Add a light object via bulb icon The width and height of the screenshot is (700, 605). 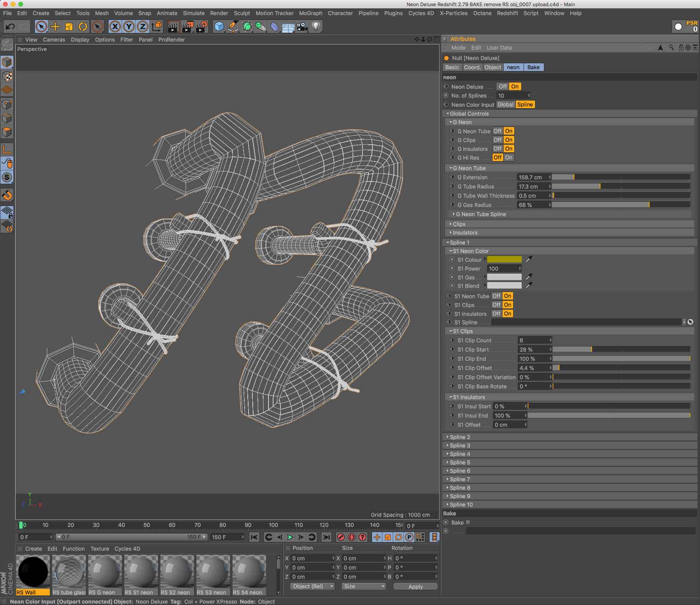coord(316,26)
